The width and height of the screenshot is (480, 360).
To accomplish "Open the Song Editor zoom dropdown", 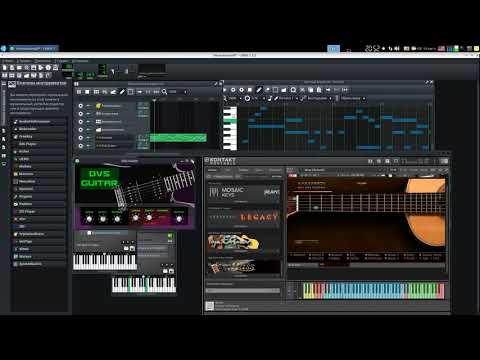I will 178,92.
